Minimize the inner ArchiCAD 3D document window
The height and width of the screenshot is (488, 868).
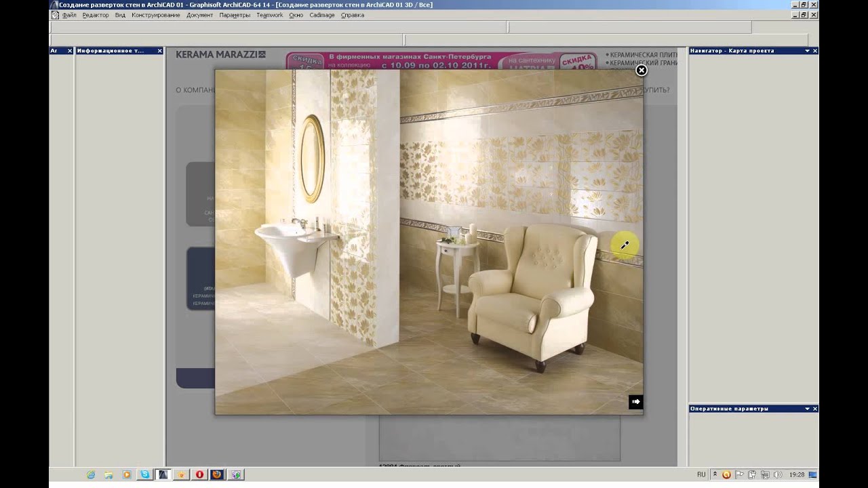[x=795, y=15]
